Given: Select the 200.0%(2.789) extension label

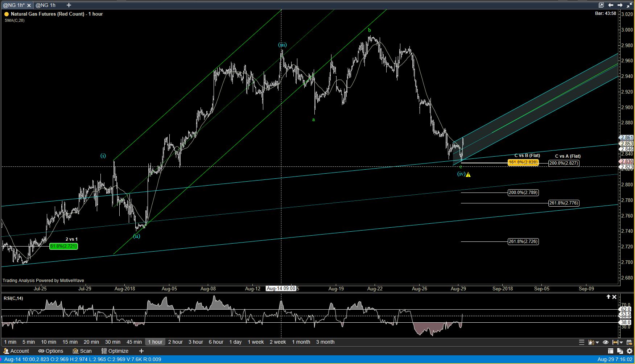Looking at the screenshot, I should tap(523, 193).
